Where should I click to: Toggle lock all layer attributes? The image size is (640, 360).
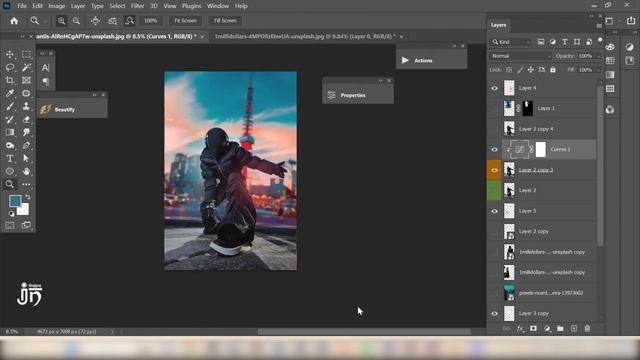coord(553,70)
